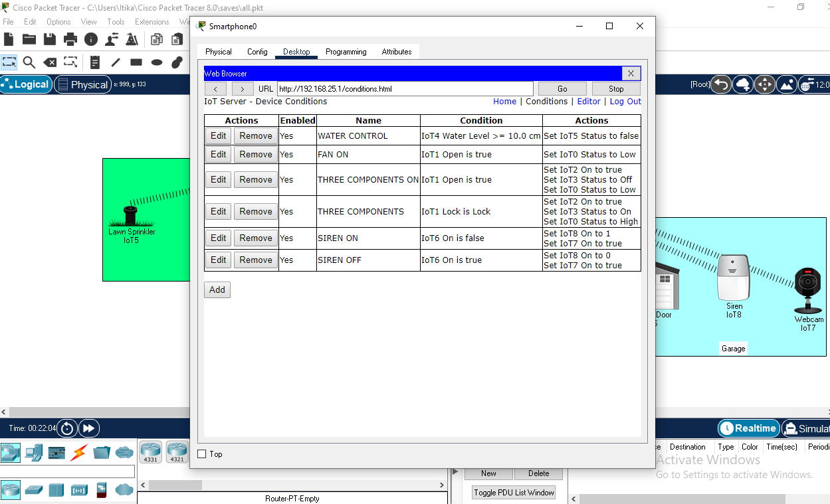
Task: Select Connections lightning bolt icon
Action: pos(79,453)
